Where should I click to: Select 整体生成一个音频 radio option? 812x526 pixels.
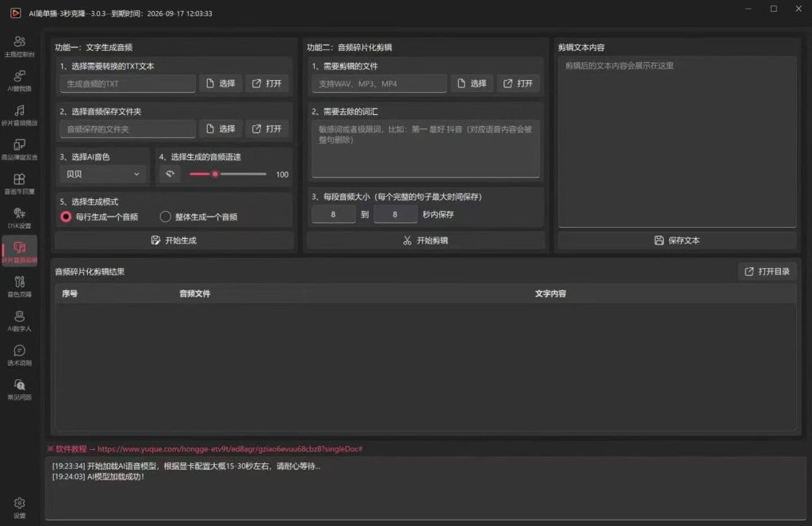point(199,217)
